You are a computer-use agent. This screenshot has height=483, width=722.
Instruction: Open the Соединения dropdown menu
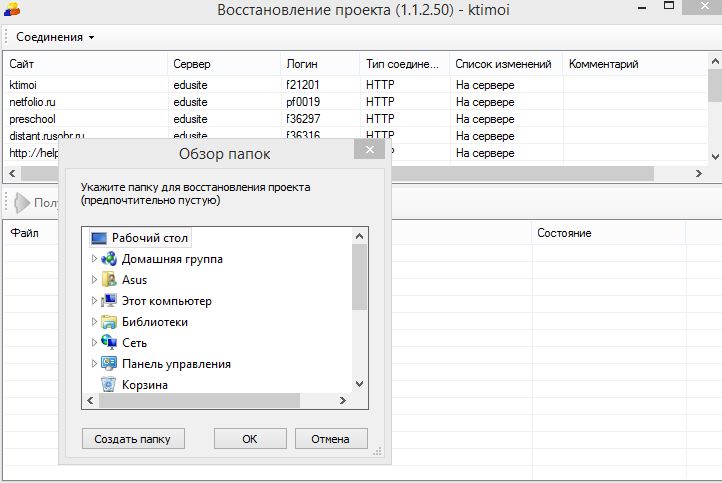[x=55, y=37]
